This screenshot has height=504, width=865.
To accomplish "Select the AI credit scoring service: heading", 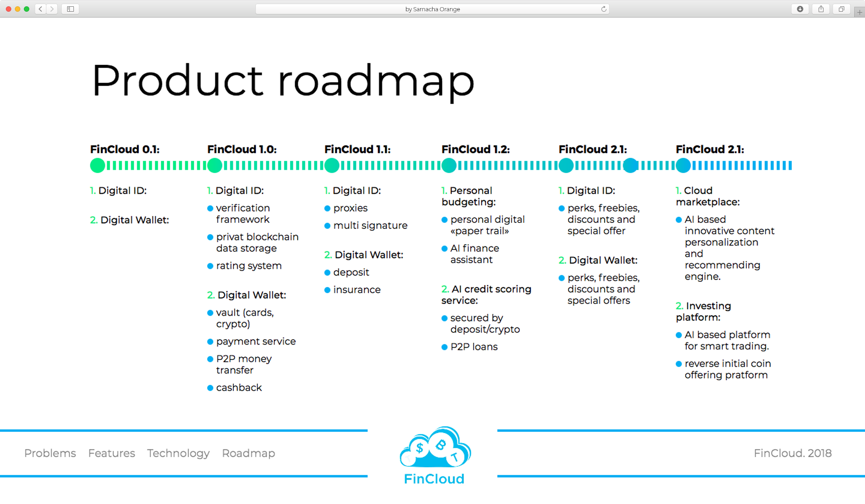I will (487, 295).
